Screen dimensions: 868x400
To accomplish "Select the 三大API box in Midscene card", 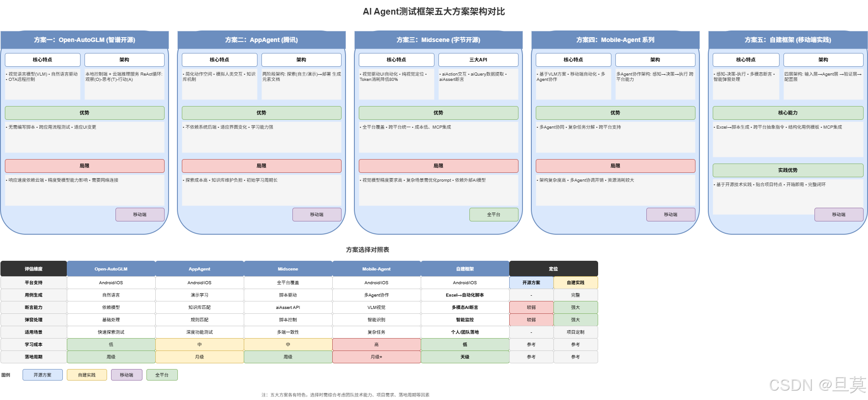I will tap(478, 60).
